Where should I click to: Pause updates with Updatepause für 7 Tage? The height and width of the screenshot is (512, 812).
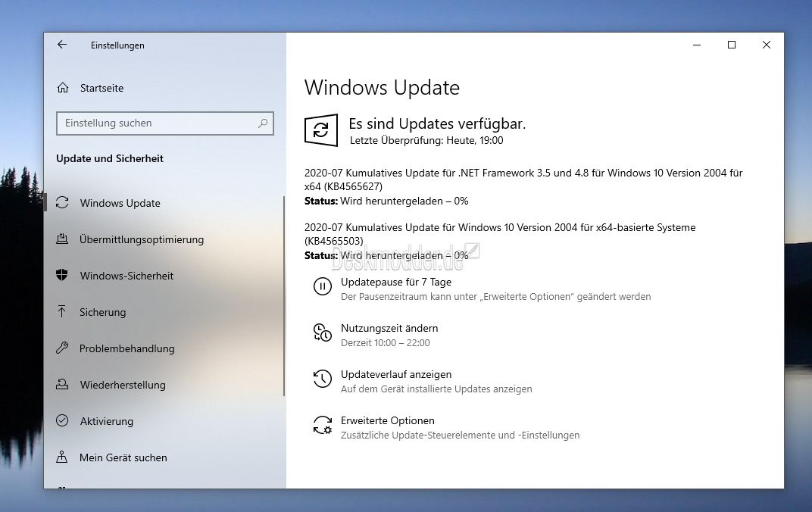[396, 283]
